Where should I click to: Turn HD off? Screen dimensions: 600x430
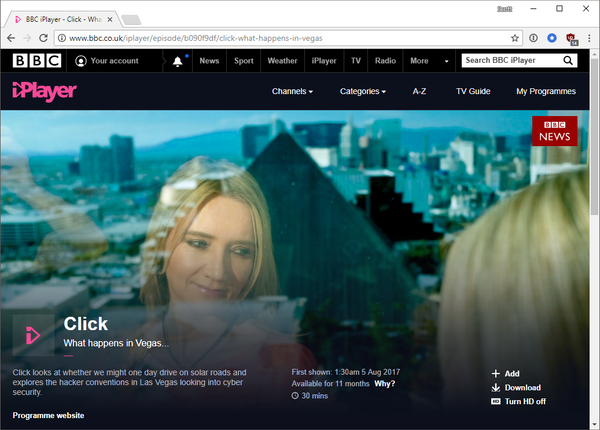coord(519,401)
